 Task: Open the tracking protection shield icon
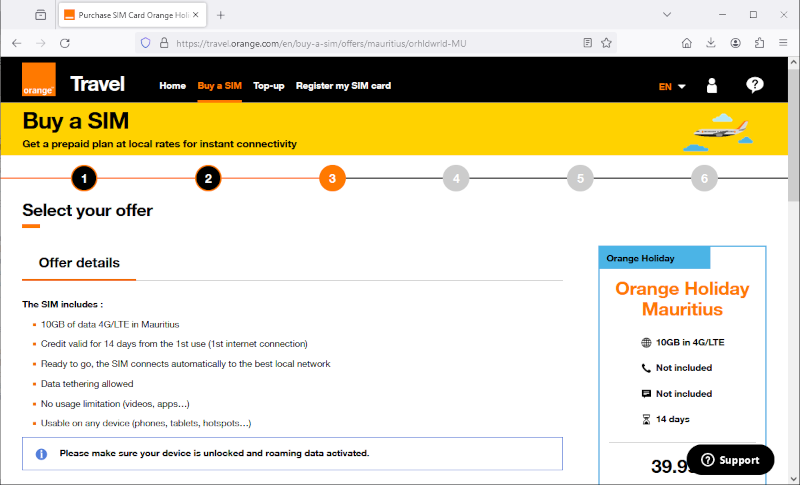coord(145,43)
